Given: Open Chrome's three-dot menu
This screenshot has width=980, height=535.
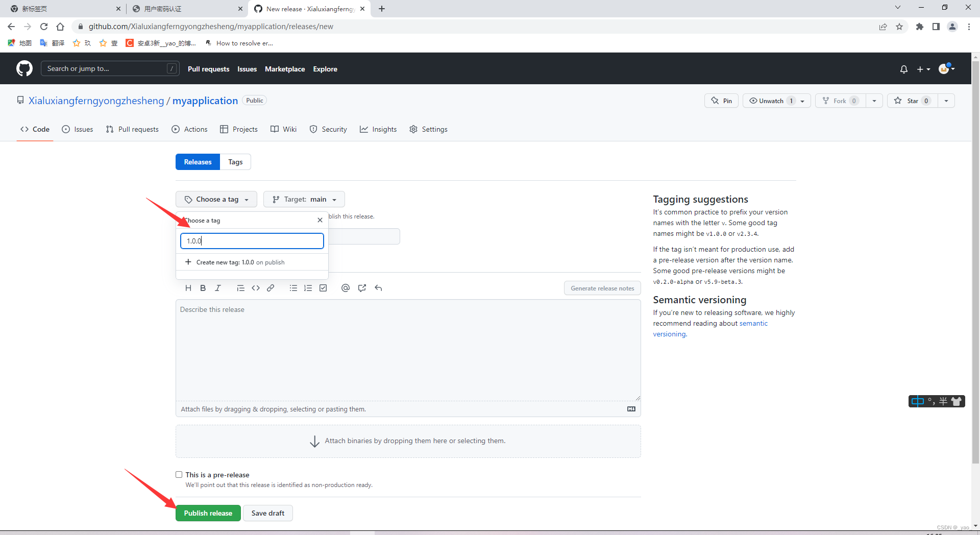Looking at the screenshot, I should tap(969, 27).
